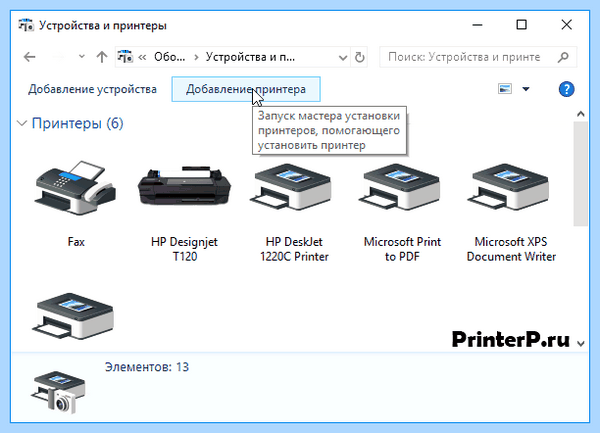Close the Устройства и принтеры window

point(566,25)
